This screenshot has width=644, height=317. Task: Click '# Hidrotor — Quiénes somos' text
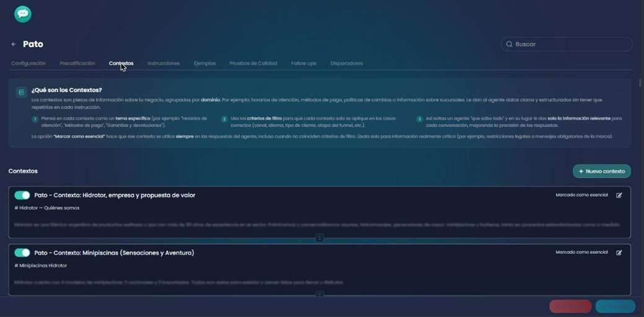[47, 208]
